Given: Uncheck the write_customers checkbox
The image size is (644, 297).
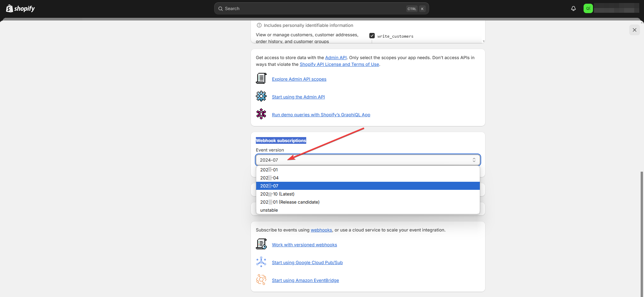Looking at the screenshot, I should click(x=372, y=36).
